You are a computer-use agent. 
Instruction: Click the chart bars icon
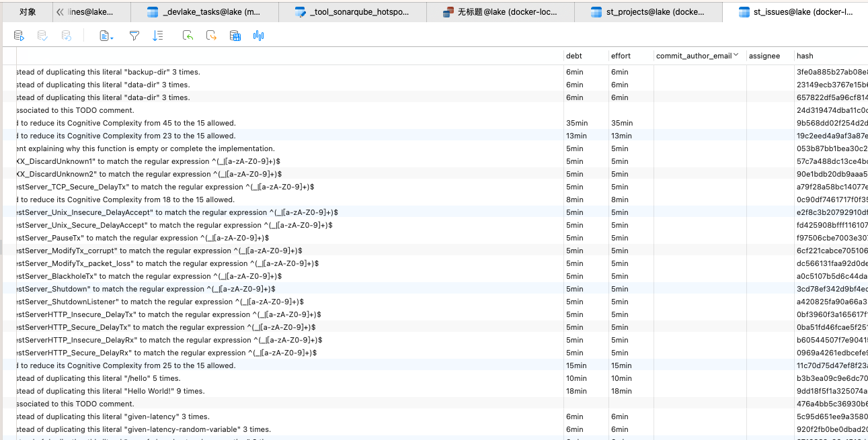click(258, 36)
